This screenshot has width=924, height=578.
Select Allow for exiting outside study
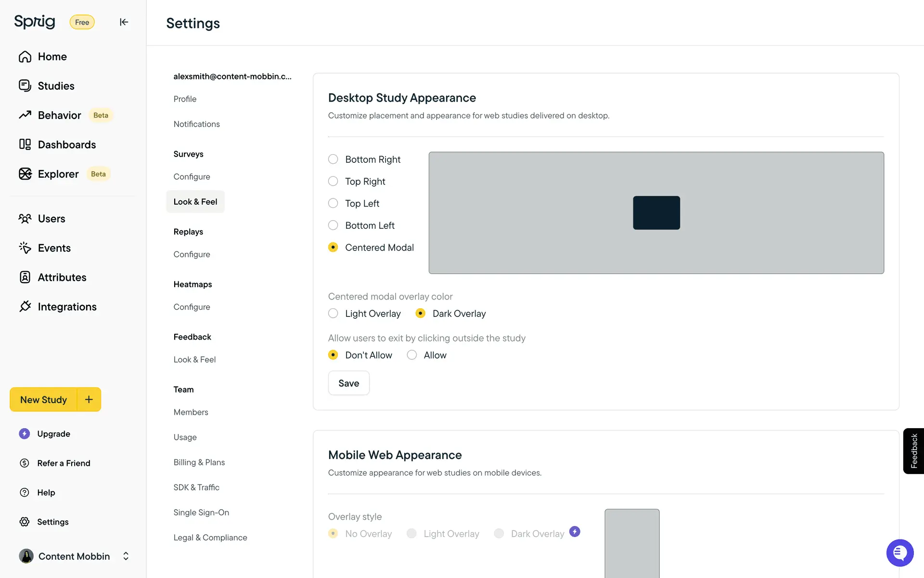point(412,355)
